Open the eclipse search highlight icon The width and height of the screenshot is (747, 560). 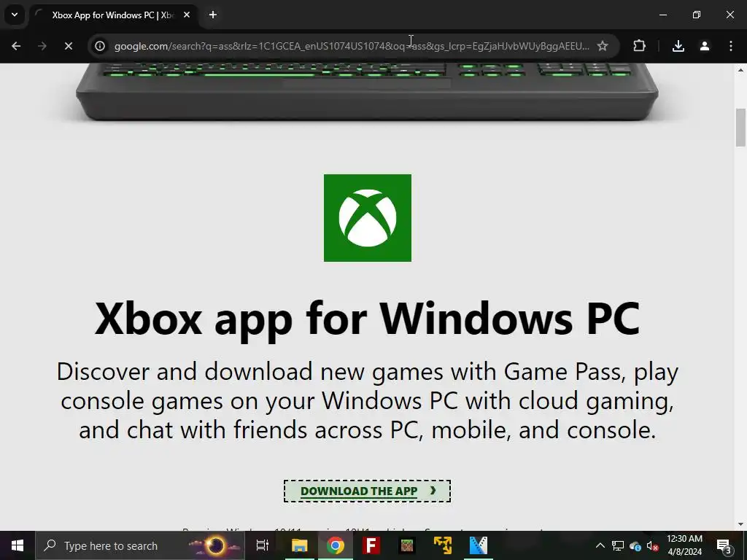click(215, 545)
